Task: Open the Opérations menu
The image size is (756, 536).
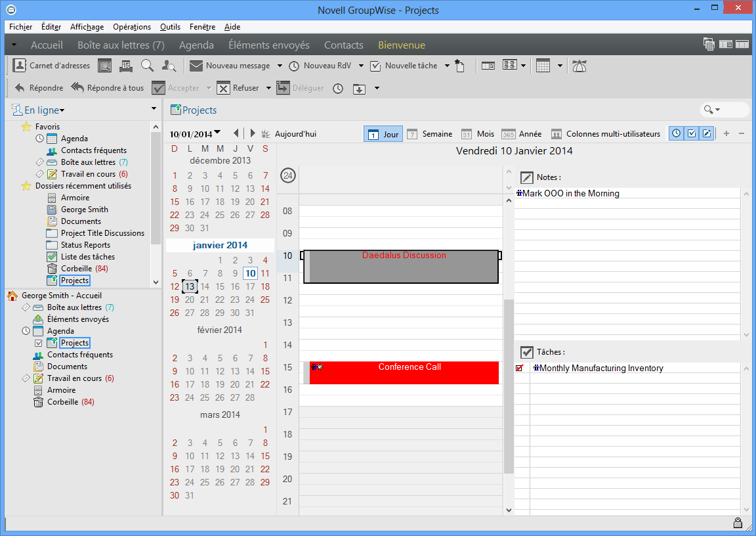Action: pyautogui.click(x=132, y=27)
